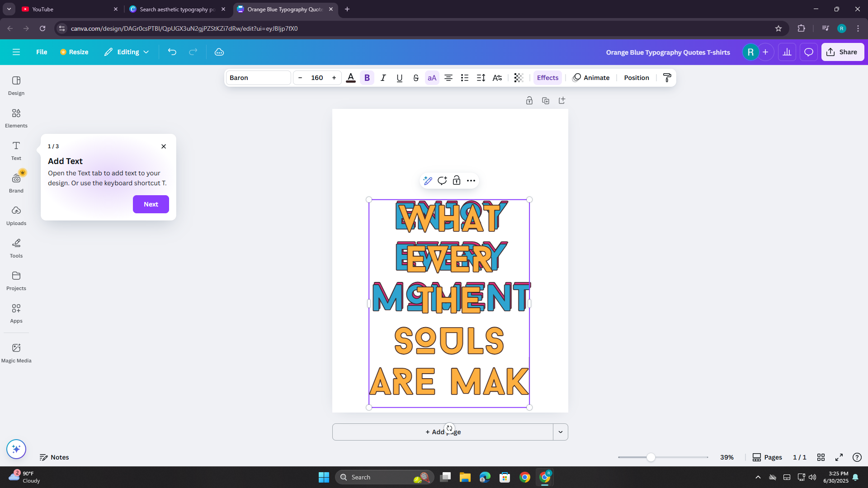This screenshot has width=868, height=488.
Task: Open the Baron font selector
Action: coord(258,78)
